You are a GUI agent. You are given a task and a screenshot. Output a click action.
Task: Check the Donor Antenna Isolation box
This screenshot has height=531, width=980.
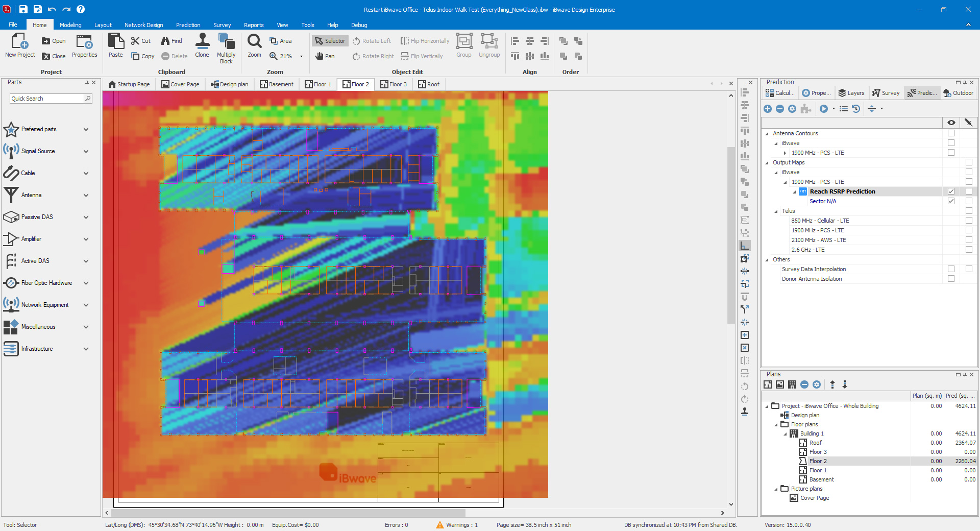coord(951,279)
